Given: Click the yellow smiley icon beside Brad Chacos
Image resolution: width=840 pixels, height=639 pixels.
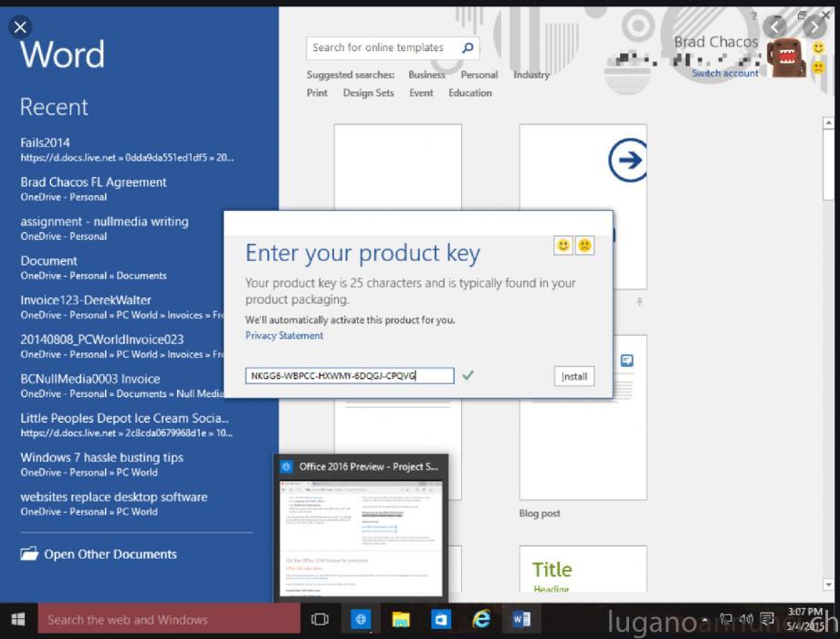Looking at the screenshot, I should click(818, 48).
